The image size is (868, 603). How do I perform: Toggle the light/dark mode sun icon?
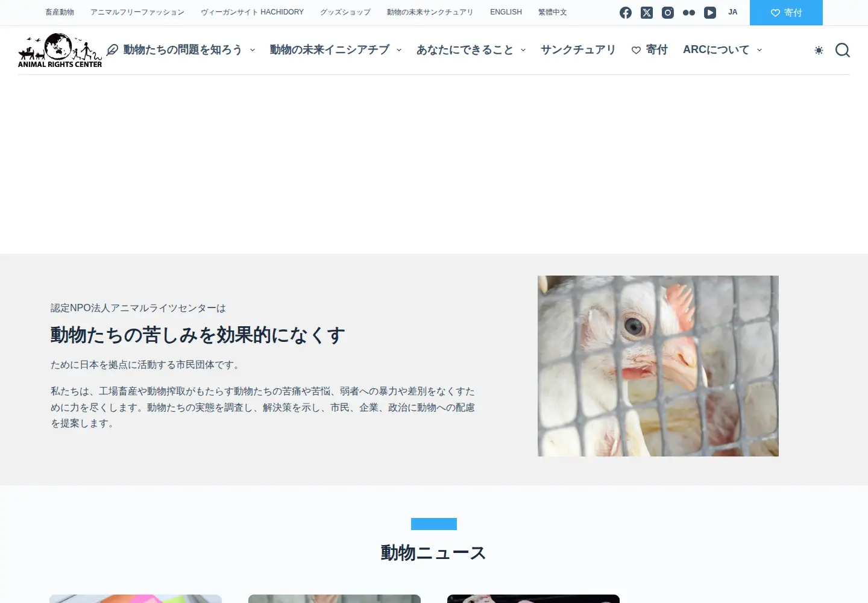point(819,50)
